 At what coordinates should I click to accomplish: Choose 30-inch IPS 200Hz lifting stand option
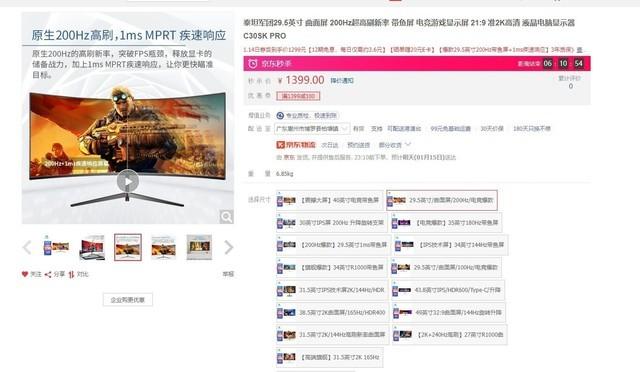pyautogui.click(x=331, y=223)
